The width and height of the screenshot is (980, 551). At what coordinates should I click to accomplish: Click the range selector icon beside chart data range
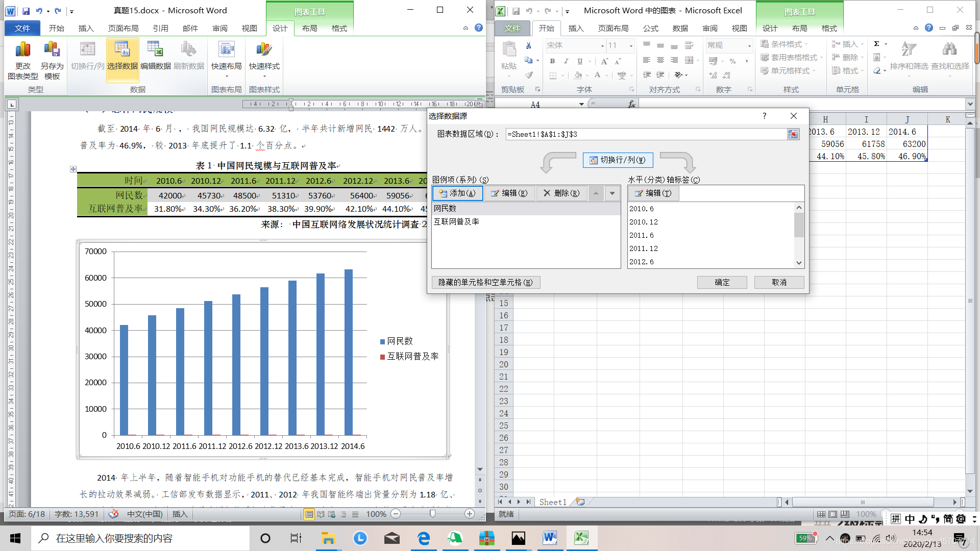point(793,134)
